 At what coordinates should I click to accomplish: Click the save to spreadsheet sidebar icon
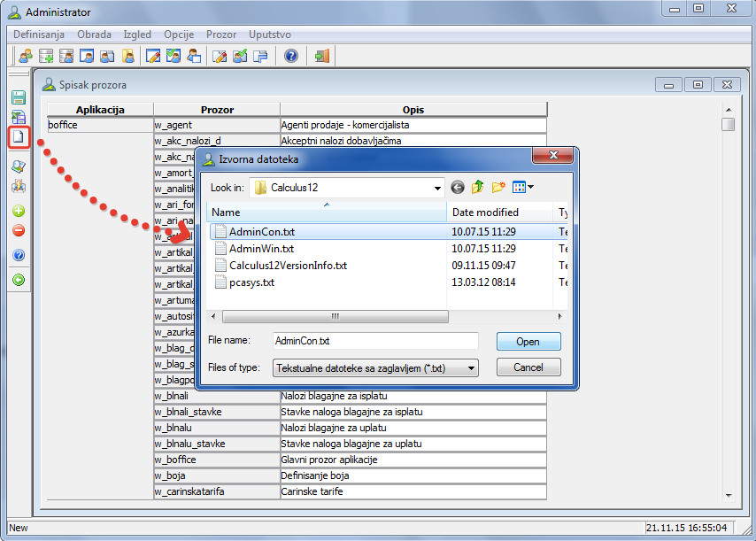coord(19,117)
